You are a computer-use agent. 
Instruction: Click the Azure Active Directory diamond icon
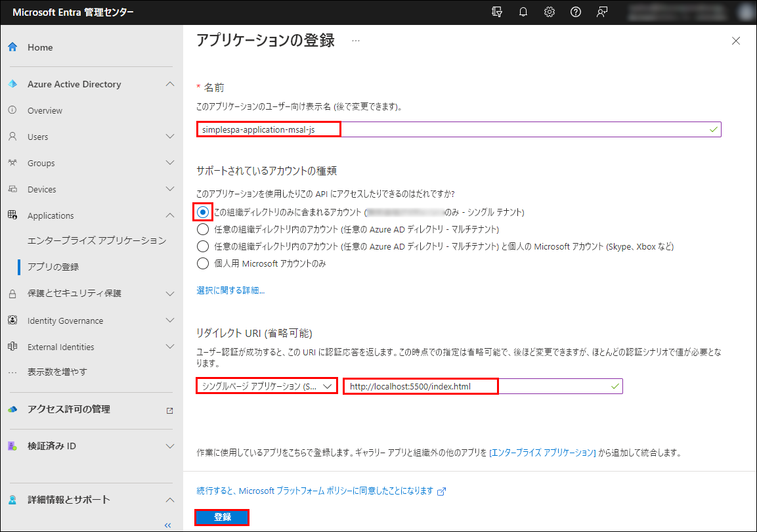[12, 83]
